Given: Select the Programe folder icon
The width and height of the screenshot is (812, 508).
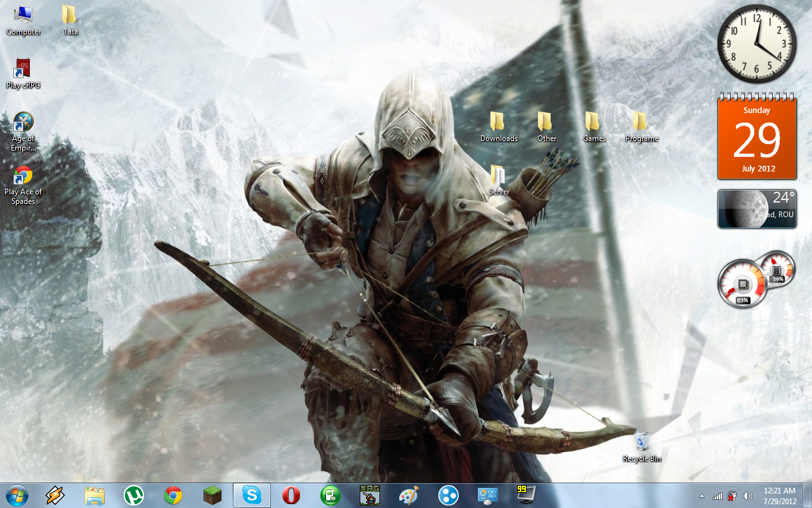Looking at the screenshot, I should tap(641, 127).
